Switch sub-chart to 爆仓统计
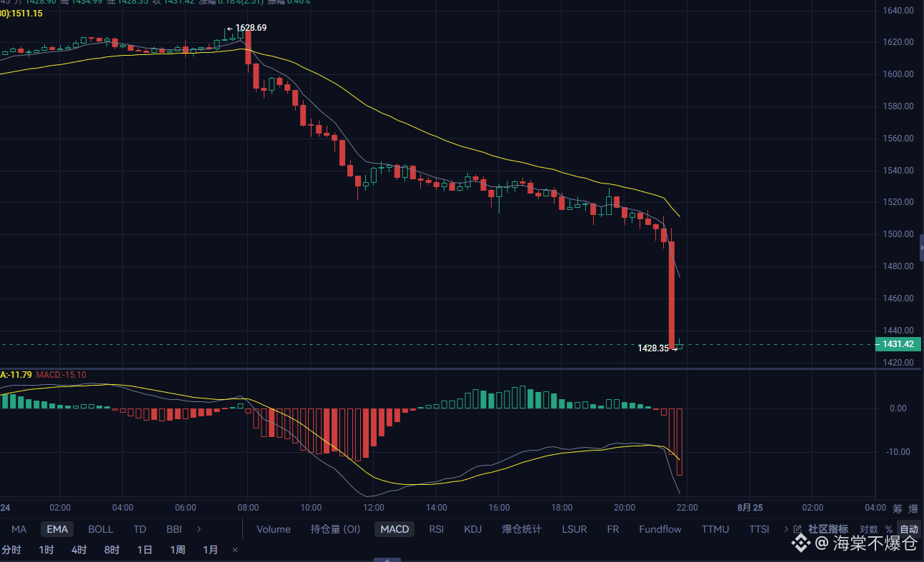The image size is (924, 562). [522, 529]
